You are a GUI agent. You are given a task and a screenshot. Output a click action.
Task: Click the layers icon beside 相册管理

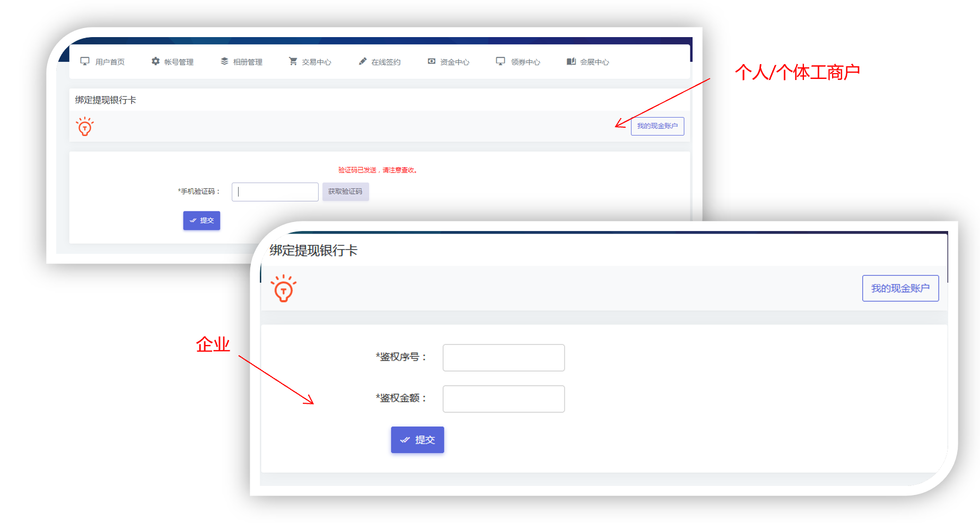pos(224,61)
